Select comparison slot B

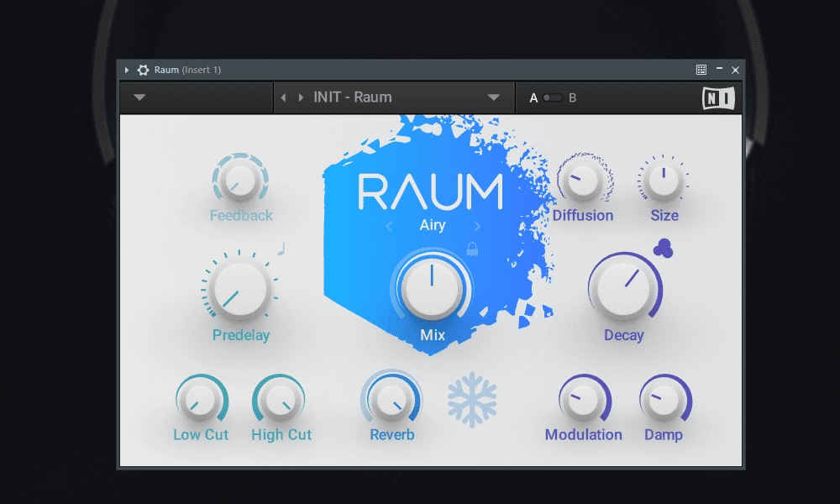[573, 98]
